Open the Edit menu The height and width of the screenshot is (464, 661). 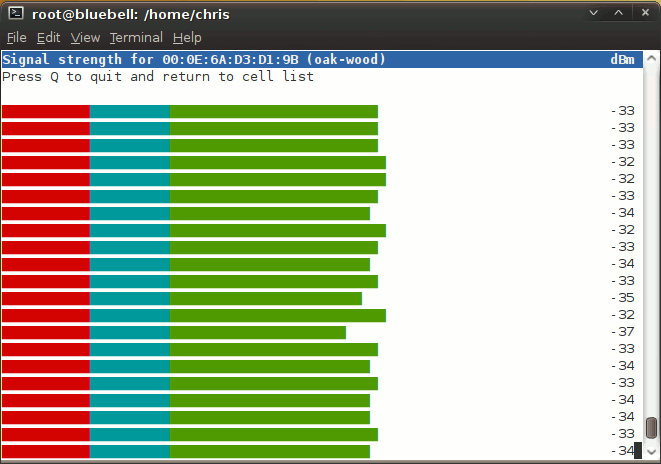[x=48, y=37]
